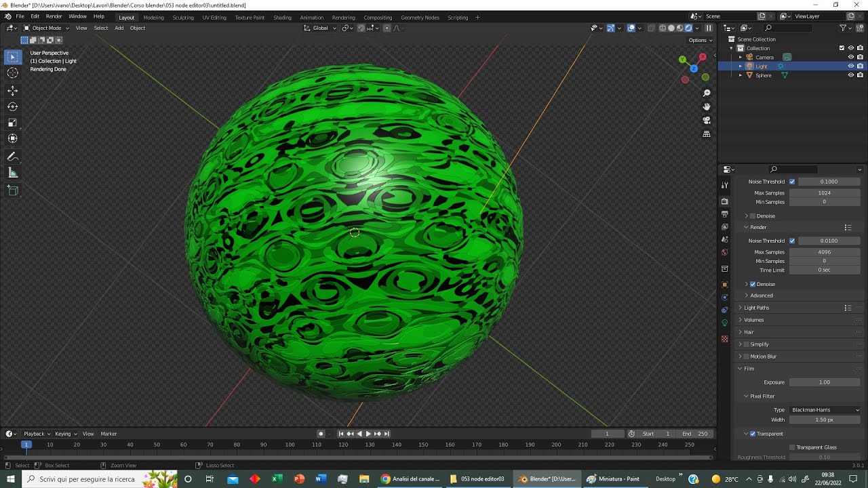Image resolution: width=868 pixels, height=488 pixels.
Task: Open the Add menu in viewport header
Action: (x=119, y=28)
